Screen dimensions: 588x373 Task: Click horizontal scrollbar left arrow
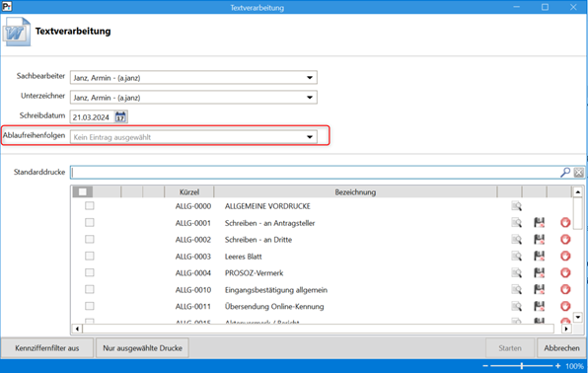click(x=77, y=329)
